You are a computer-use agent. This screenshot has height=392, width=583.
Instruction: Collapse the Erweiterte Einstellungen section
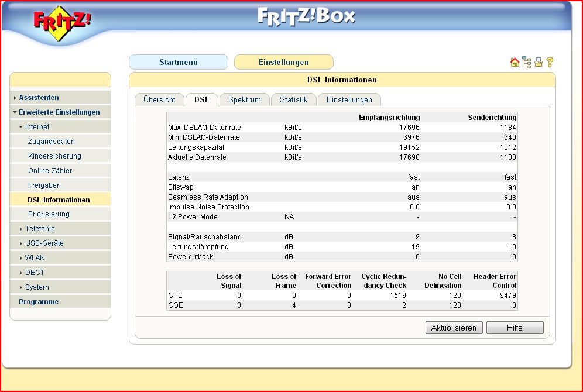coord(59,112)
